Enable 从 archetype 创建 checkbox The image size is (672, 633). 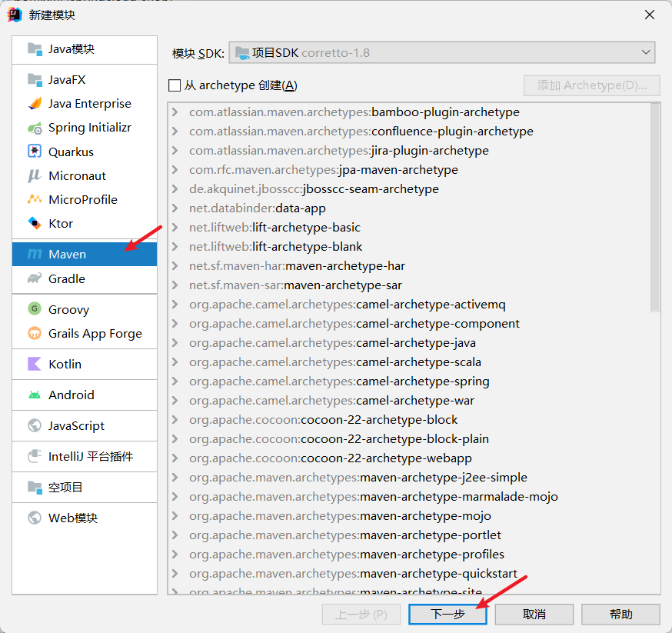[175, 85]
